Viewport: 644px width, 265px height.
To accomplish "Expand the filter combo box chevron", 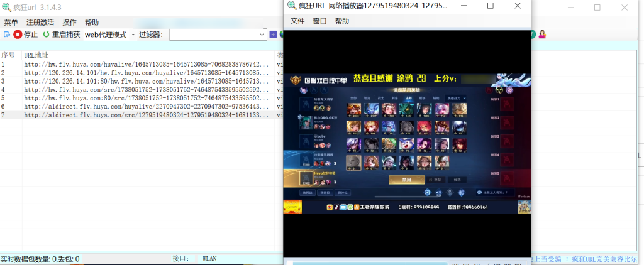I will tap(262, 35).
